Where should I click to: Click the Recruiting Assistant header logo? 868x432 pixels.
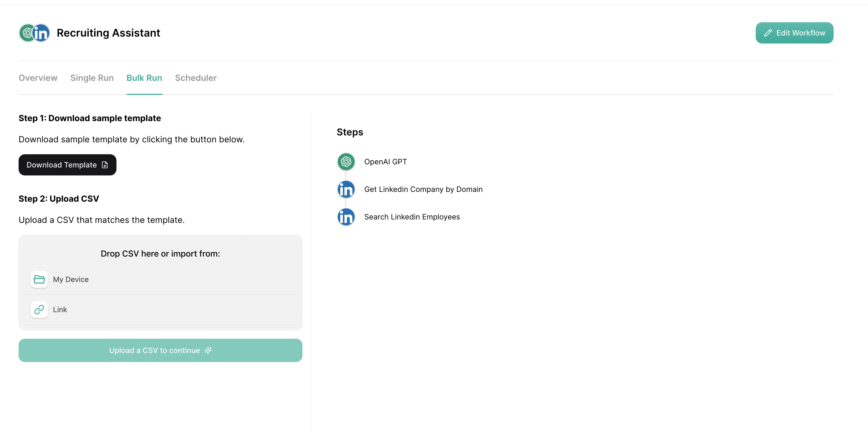coord(34,33)
